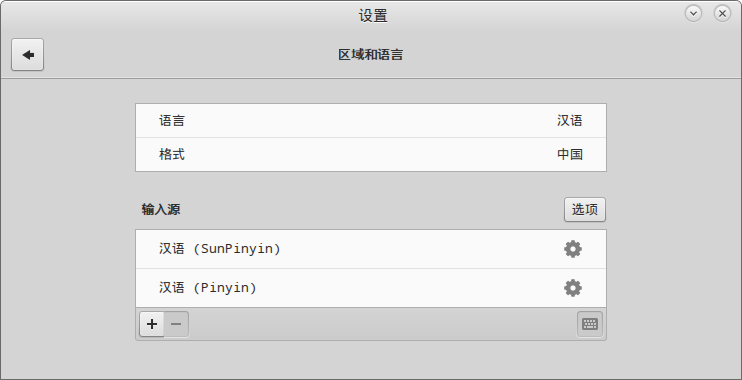Close the 设置 window

click(722, 13)
